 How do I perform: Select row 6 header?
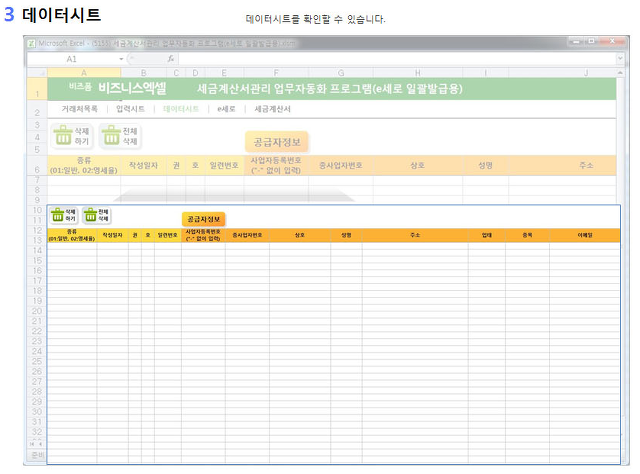[37, 165]
